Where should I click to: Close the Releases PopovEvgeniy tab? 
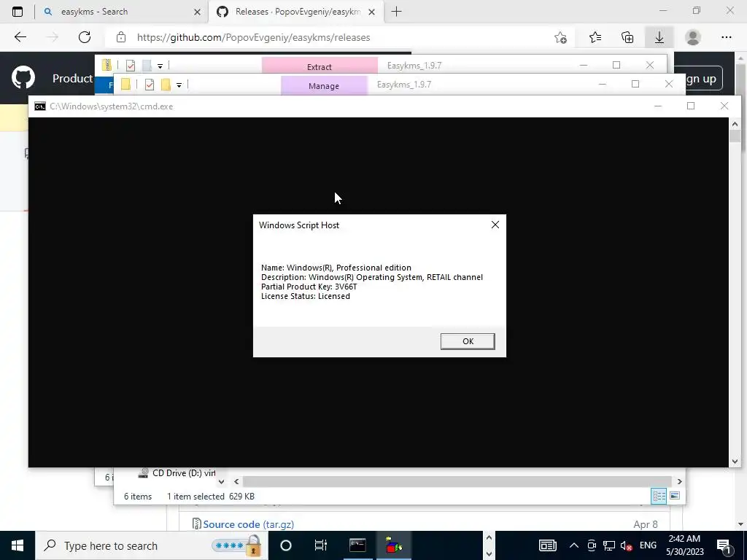point(372,12)
